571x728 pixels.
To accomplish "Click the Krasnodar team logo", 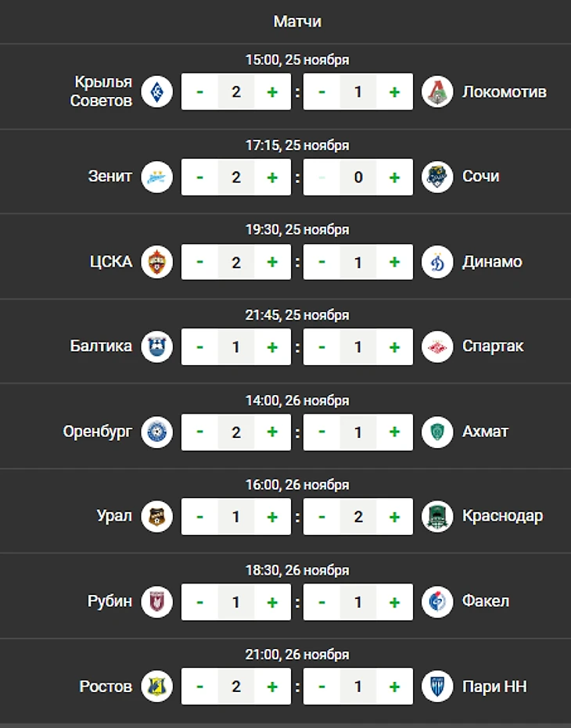I will pos(437,516).
